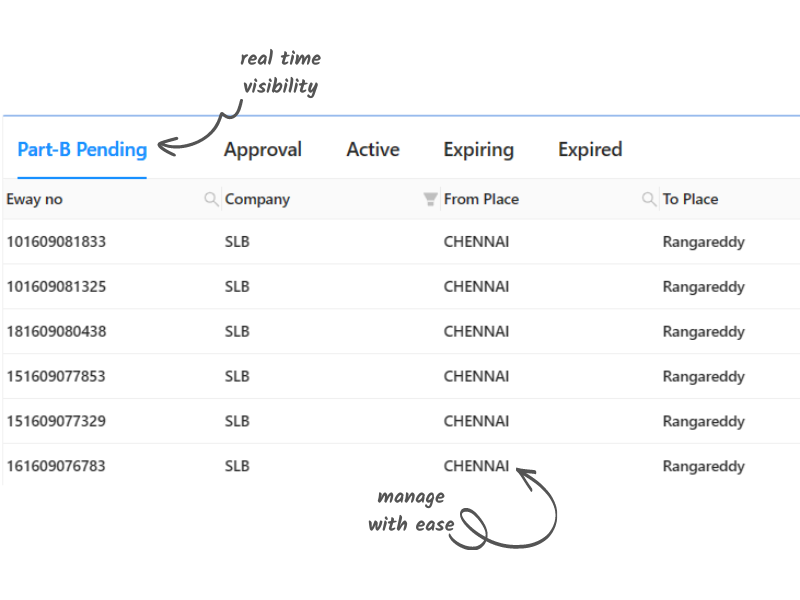This screenshot has height=600, width=800.
Task: Activate the Eway number search magnifier
Action: [211, 199]
